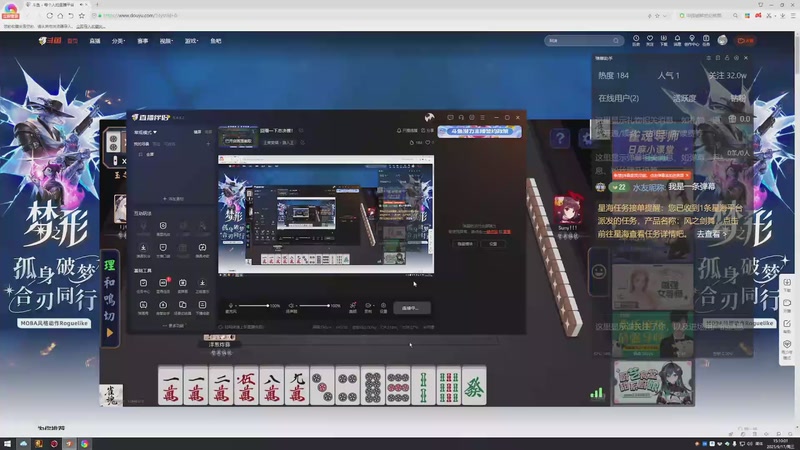Image resolution: width=800 pixels, height=450 pixels.
Task: Add a new scene with plus icon
Action: [x=208, y=144]
